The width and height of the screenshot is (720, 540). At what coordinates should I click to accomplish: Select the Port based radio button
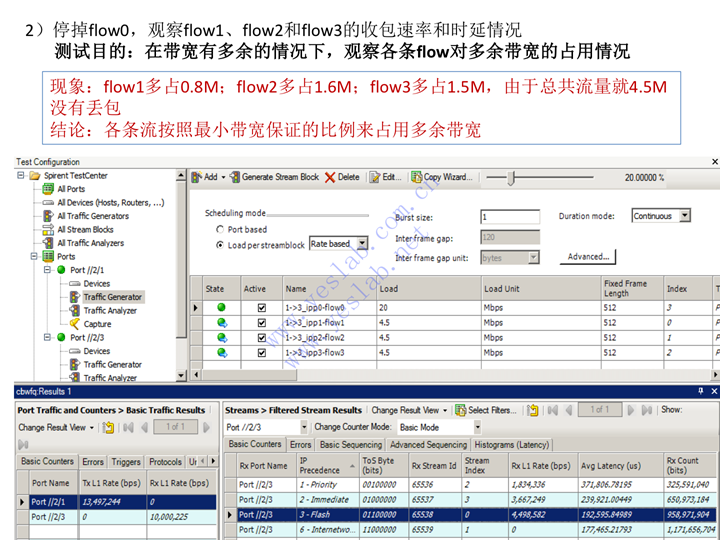(x=220, y=229)
